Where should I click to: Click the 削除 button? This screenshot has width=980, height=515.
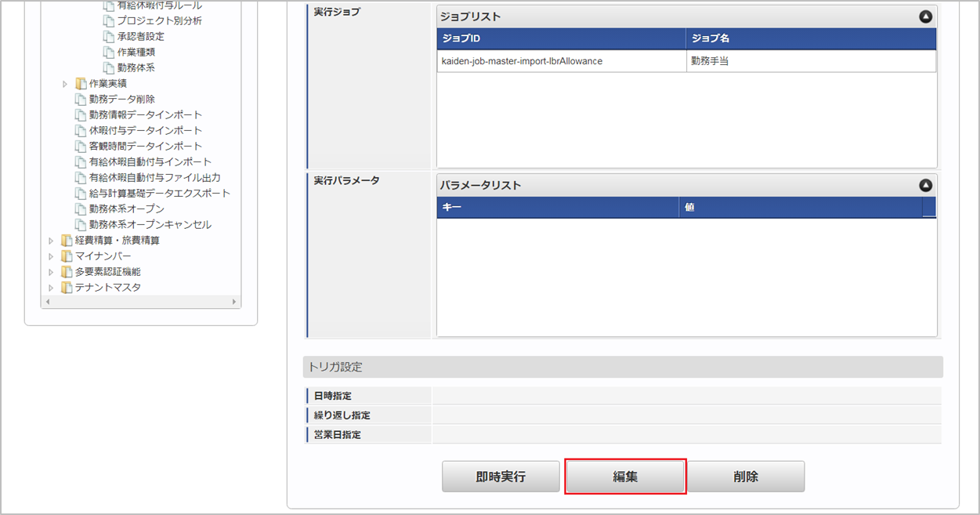pos(746,477)
